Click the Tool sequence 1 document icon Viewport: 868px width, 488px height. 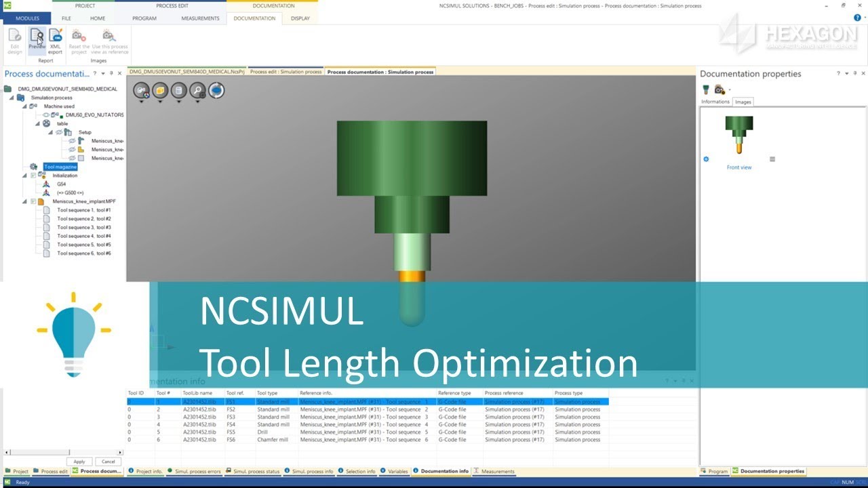pos(47,210)
